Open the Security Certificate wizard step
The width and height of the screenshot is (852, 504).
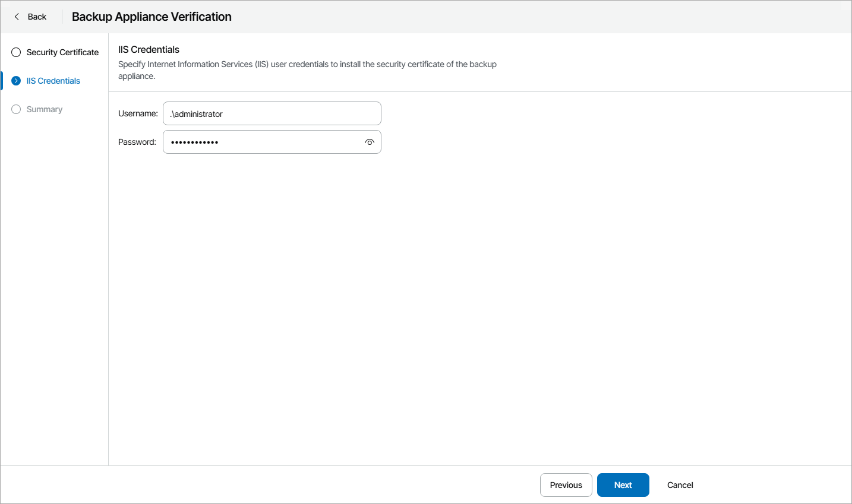click(x=62, y=52)
